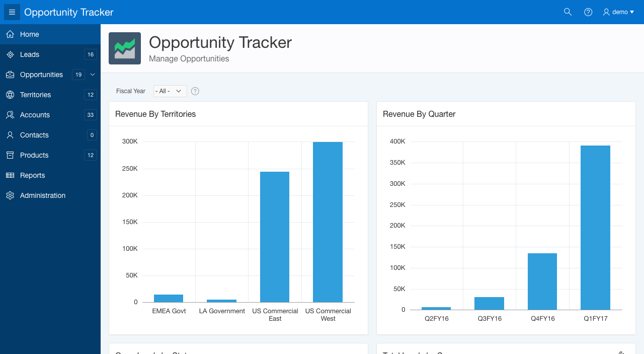The image size is (644, 354).
Task: Click the Leads target icon in sidebar
Action: click(10, 54)
